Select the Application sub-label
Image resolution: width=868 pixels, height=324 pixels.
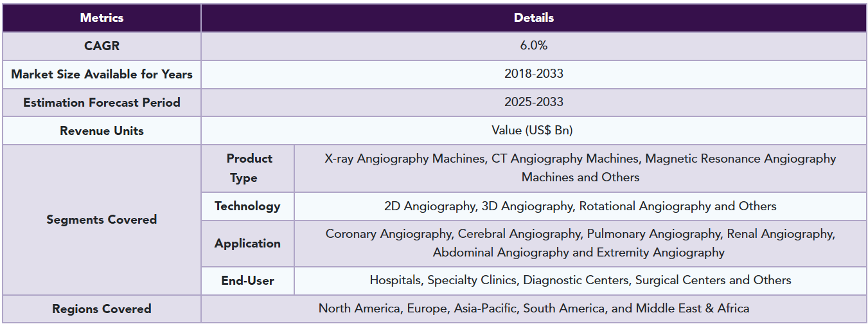[247, 244]
